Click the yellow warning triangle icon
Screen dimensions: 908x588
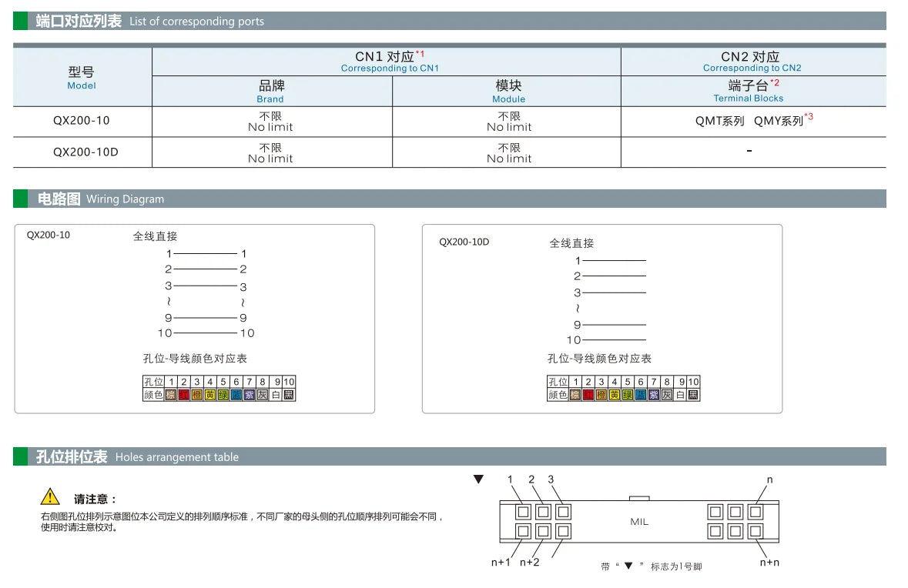pos(50,496)
